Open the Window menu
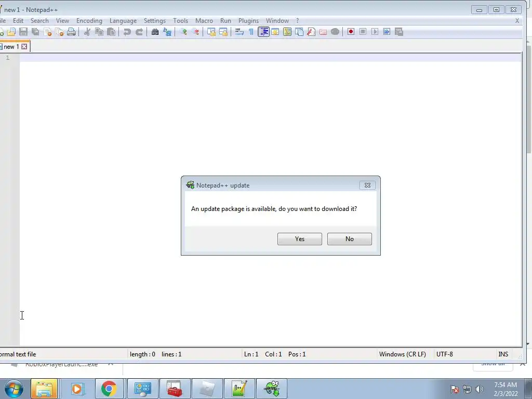532x399 pixels. point(277,21)
